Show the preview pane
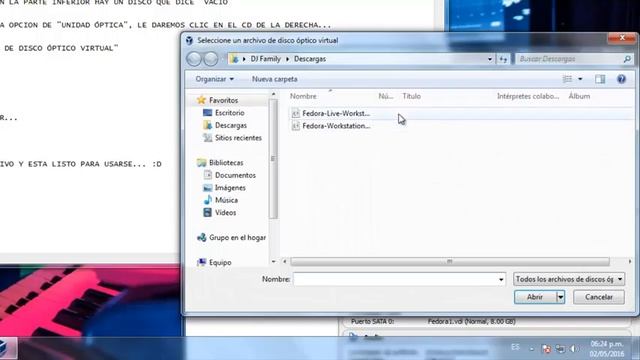The height and width of the screenshot is (360, 640). (600, 79)
